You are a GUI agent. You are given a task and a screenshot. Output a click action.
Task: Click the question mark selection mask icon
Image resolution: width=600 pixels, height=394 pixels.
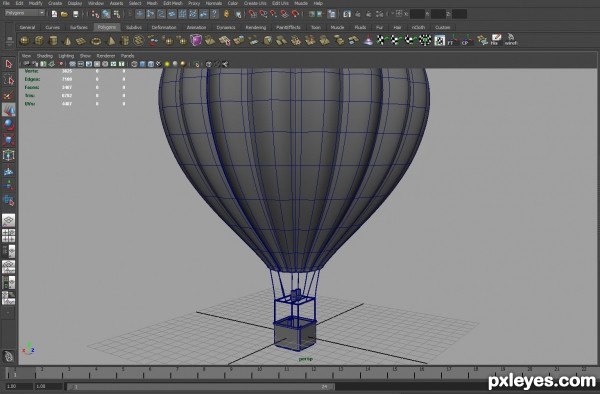click(215, 14)
